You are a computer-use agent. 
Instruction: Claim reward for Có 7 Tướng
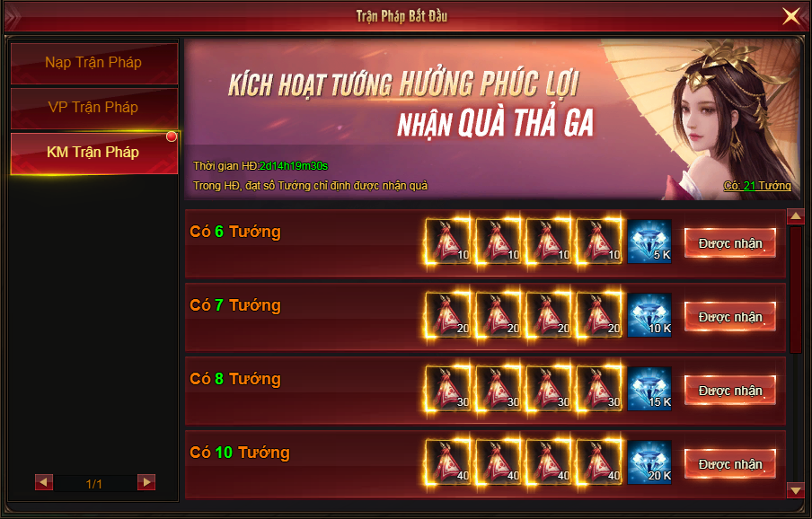tap(730, 316)
